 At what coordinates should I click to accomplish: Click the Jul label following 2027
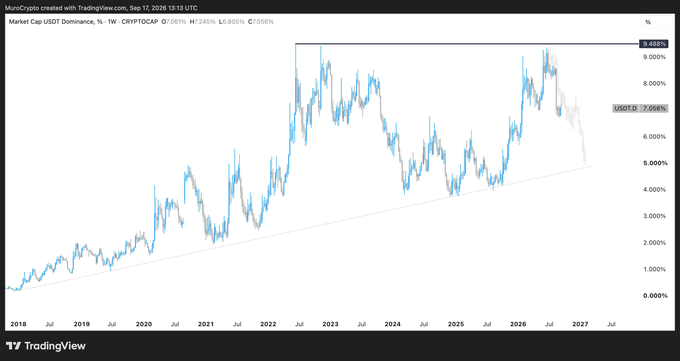pos(611,324)
